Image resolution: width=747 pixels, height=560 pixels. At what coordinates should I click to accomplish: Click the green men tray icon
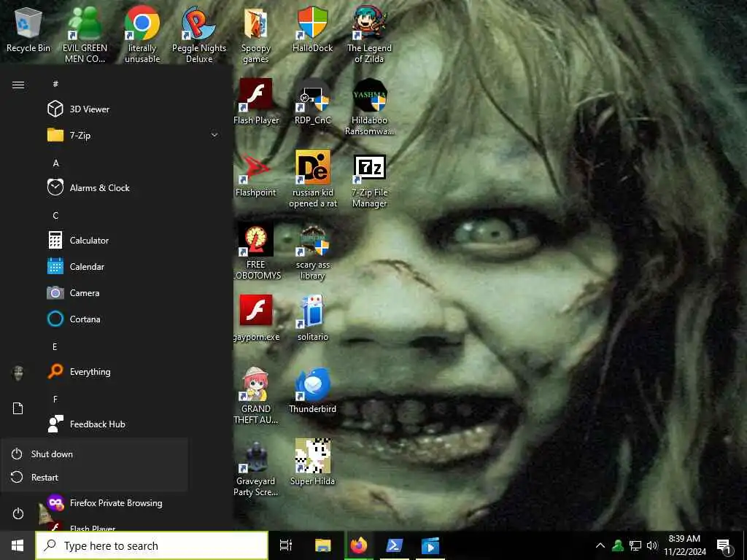click(618, 545)
